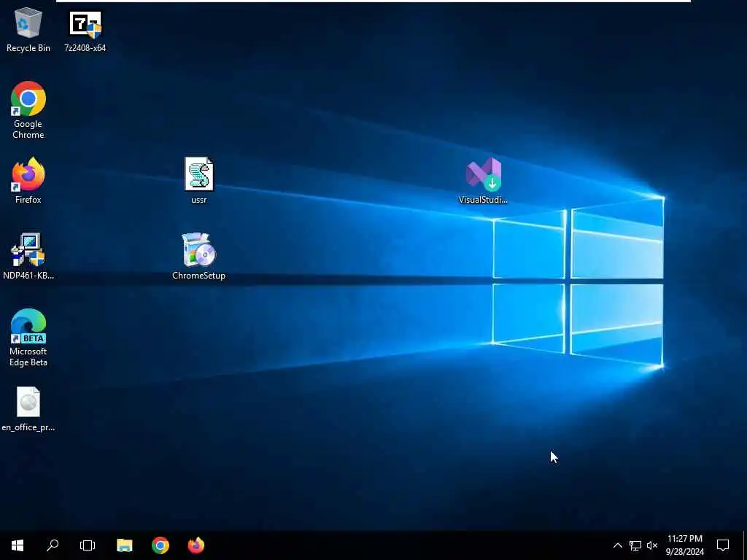Screen dimensions: 747x560
Task: Select the NDP461-KB installer icon
Action: pos(28,256)
